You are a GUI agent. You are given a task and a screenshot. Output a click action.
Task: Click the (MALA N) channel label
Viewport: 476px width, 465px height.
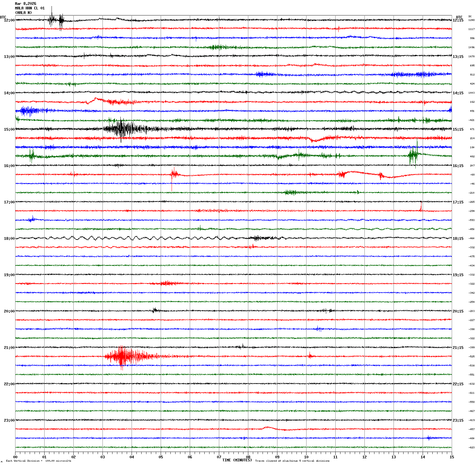click(x=23, y=13)
